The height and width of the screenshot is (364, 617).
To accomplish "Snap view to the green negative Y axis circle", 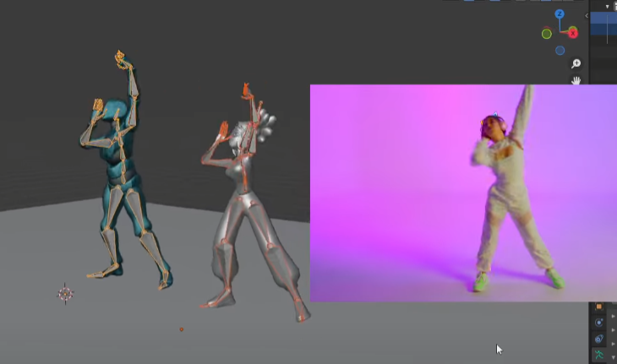I will [x=547, y=34].
